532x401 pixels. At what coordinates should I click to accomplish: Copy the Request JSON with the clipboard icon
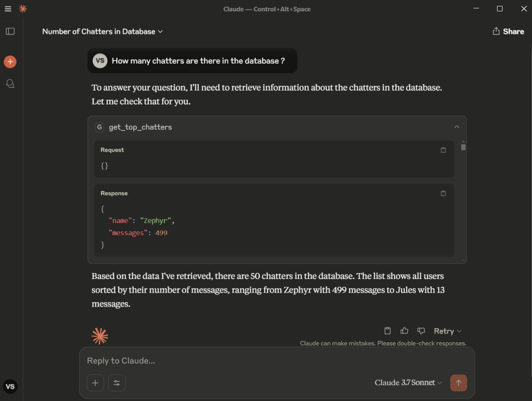pos(443,150)
